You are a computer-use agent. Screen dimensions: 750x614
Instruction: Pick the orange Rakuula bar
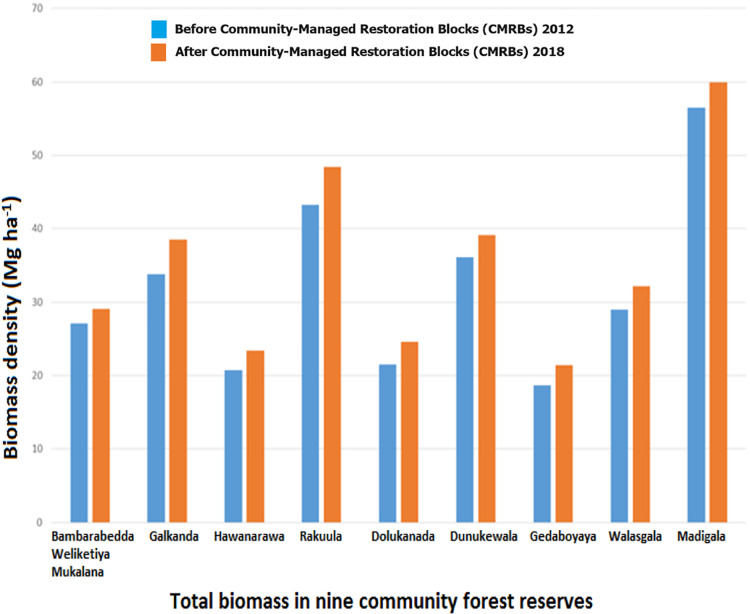pyautogui.click(x=332, y=345)
